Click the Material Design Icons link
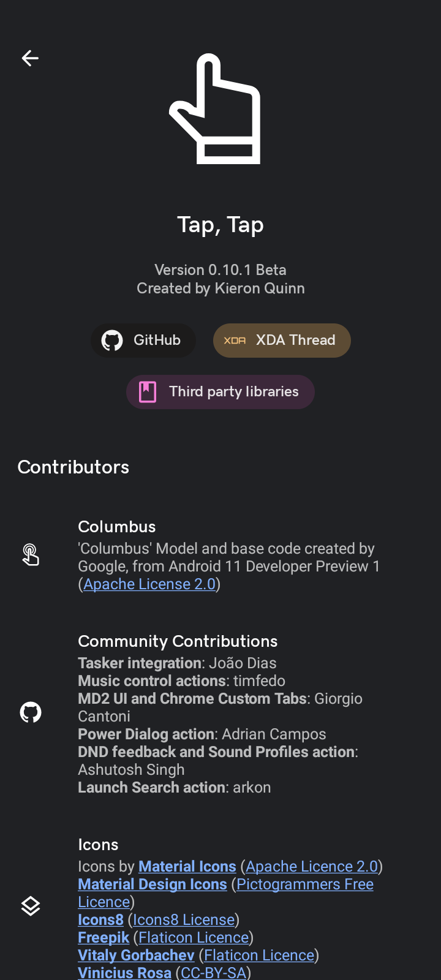The width and height of the screenshot is (441, 980). point(152,884)
